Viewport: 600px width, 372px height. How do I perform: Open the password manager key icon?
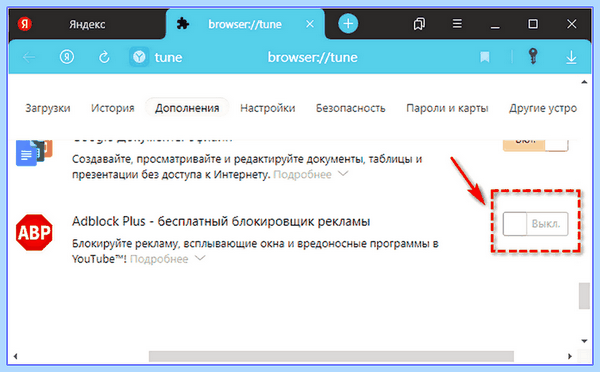(533, 57)
